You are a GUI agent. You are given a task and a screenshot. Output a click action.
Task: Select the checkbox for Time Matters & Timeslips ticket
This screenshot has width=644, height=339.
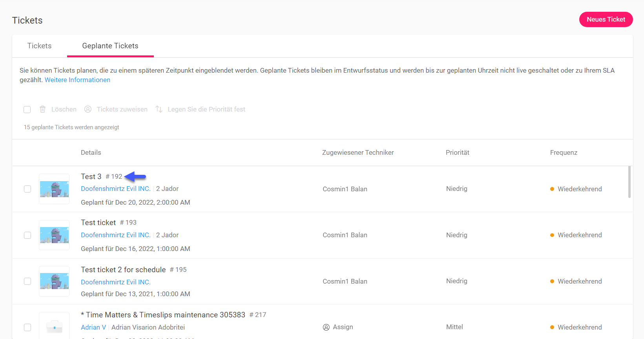[x=27, y=327]
